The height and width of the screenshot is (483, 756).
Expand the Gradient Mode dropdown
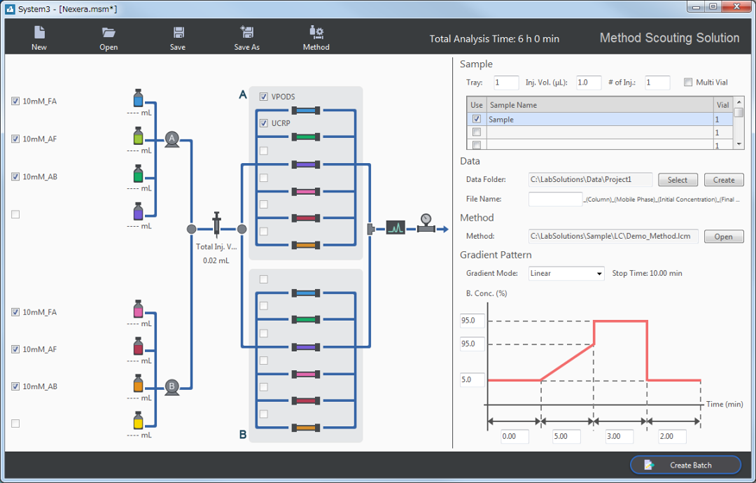tap(566, 273)
